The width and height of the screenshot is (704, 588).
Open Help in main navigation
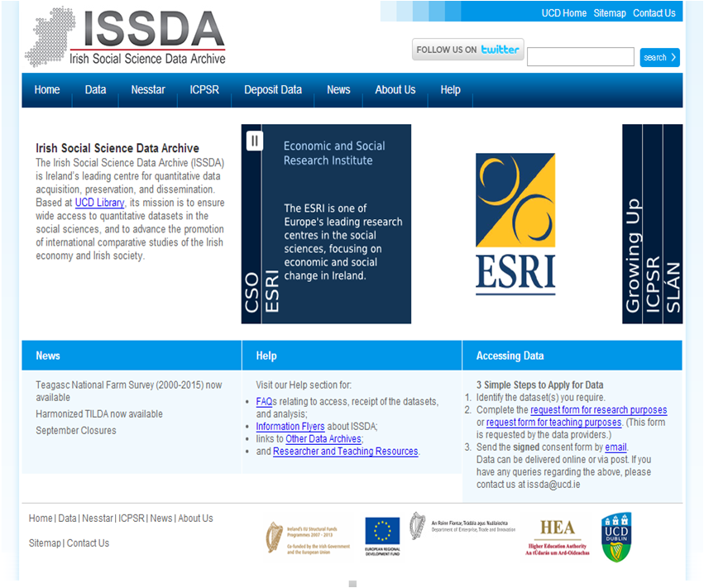coord(450,90)
